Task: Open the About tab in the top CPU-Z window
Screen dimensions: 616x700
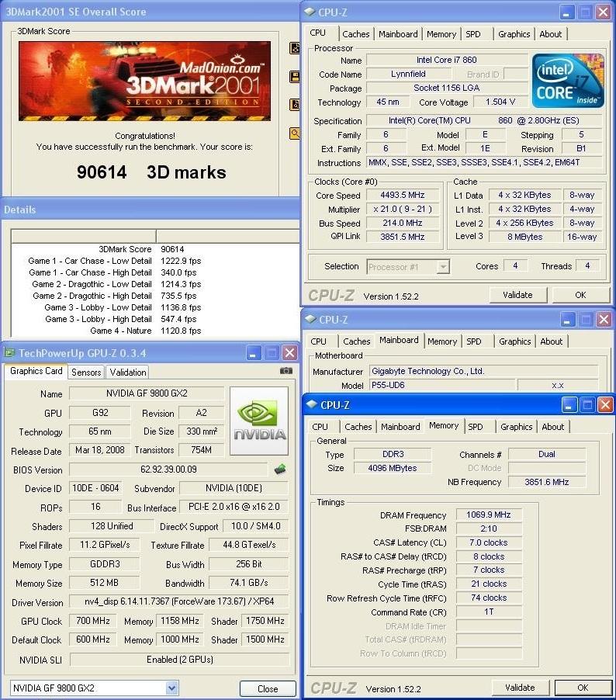Action: tap(550, 34)
